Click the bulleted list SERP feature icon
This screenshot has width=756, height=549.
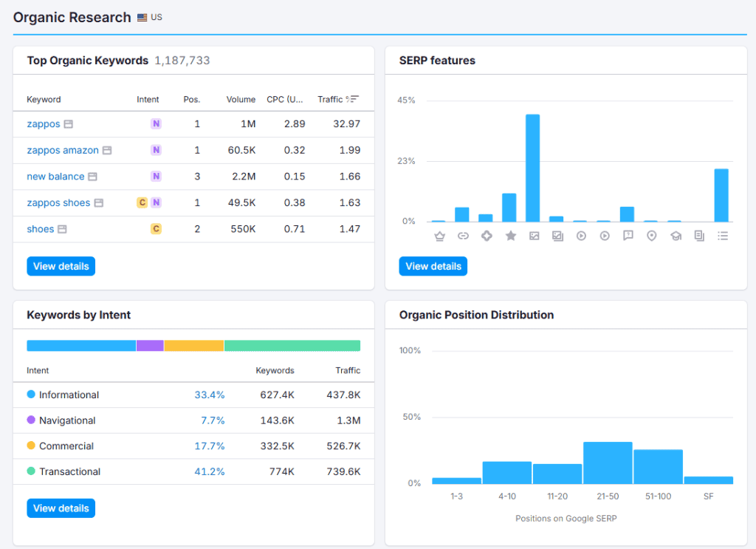(722, 236)
